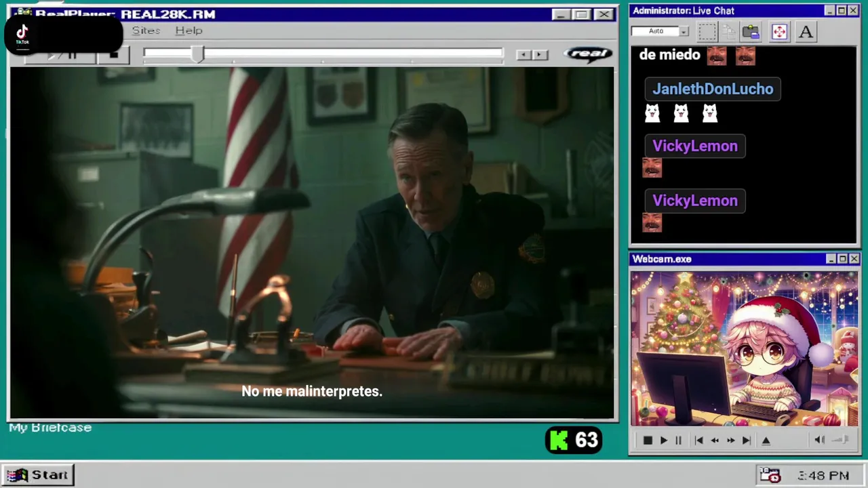Screen dimensions: 868x488
Task: Click the webcam play button
Action: point(663,441)
